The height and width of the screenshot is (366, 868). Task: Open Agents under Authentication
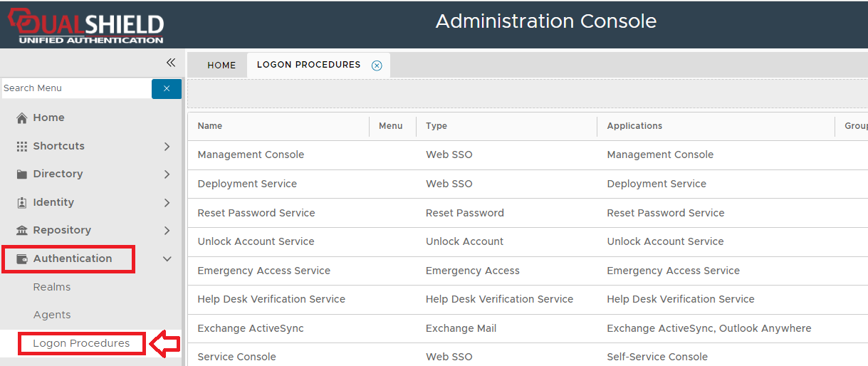pyautogui.click(x=52, y=315)
